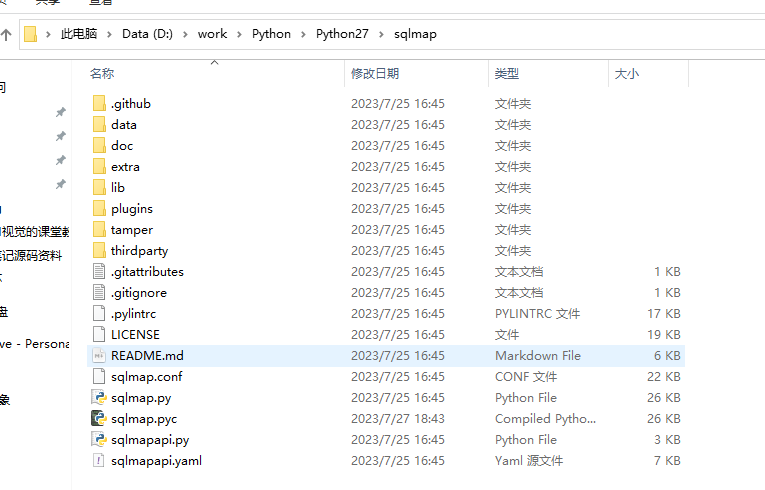
Task: Jump to Data (D:) in breadcrumb path
Action: [147, 34]
